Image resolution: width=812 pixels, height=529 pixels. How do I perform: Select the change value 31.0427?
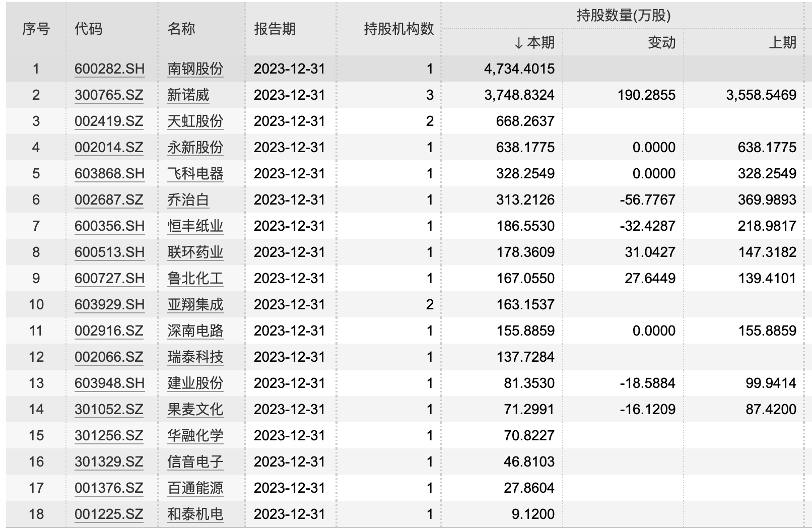(x=650, y=252)
